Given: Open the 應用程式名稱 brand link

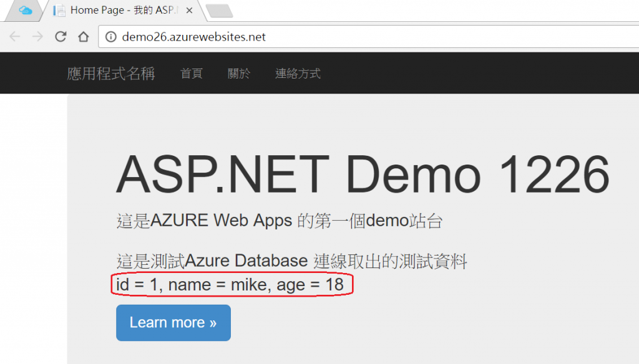Looking at the screenshot, I should click(x=111, y=74).
